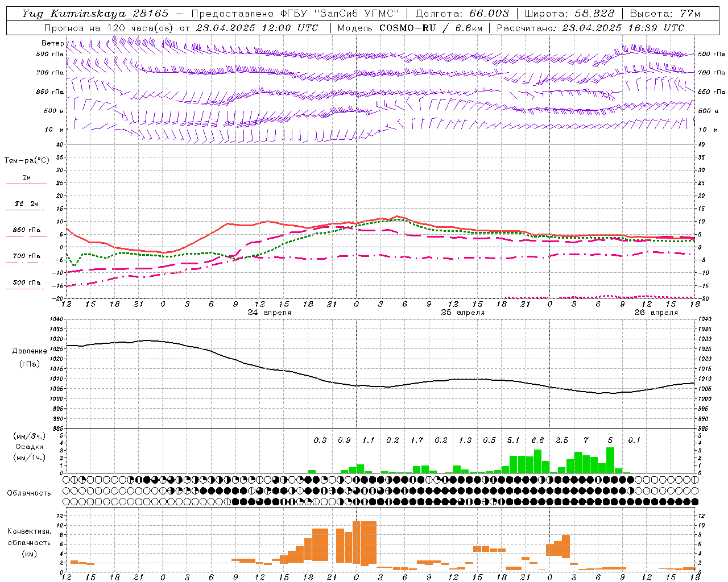The image size is (728, 582).
Task: Click the 1.7 precipitation total
Action: click(417, 440)
